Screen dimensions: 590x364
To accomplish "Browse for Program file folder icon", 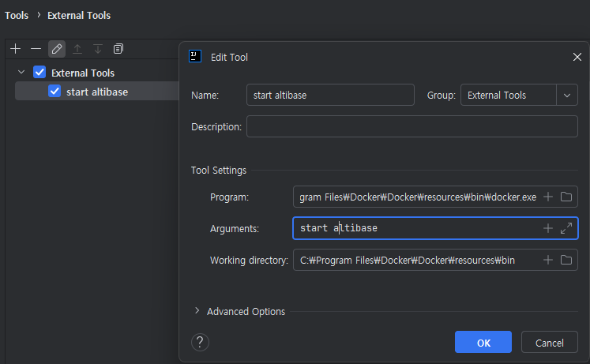I will point(566,197).
